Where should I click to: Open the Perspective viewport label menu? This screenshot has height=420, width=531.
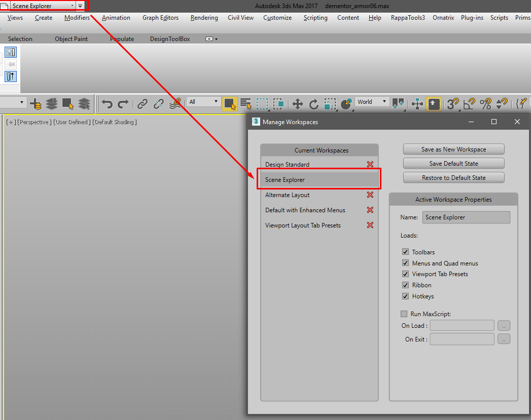(x=34, y=122)
